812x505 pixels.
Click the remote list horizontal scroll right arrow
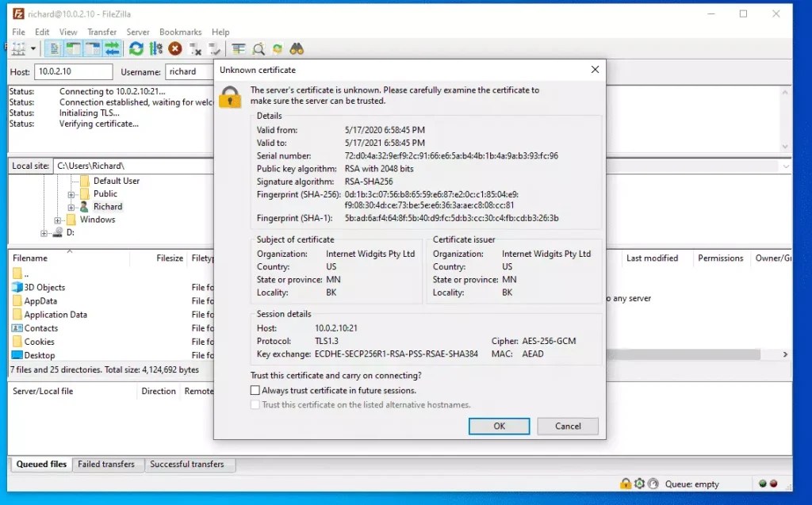[x=785, y=354]
